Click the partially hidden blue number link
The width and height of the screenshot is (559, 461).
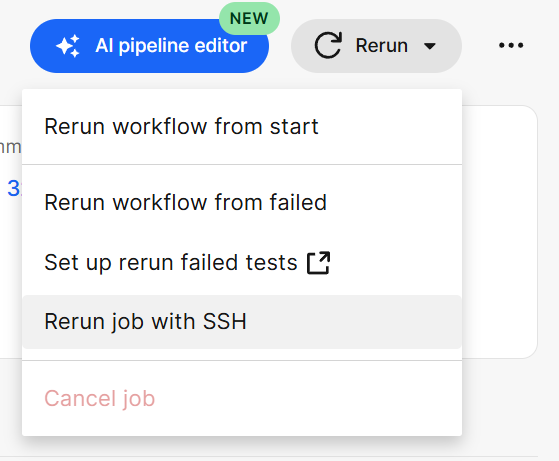(x=14, y=188)
